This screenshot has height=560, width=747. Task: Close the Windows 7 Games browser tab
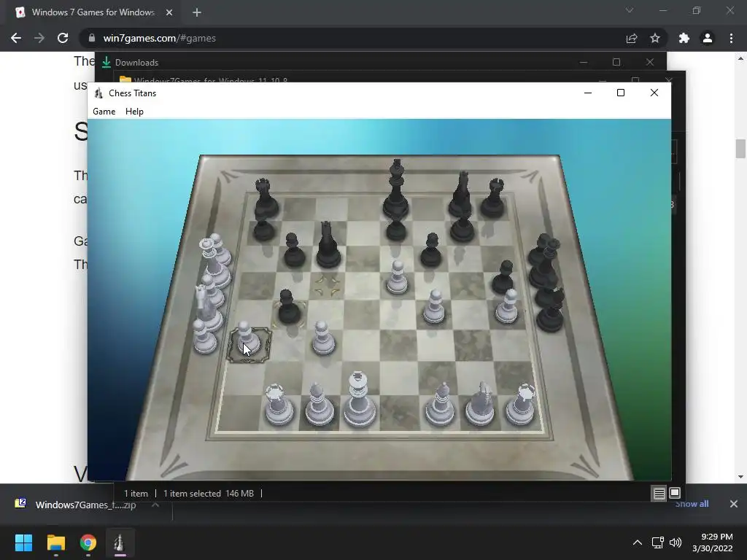tap(169, 12)
